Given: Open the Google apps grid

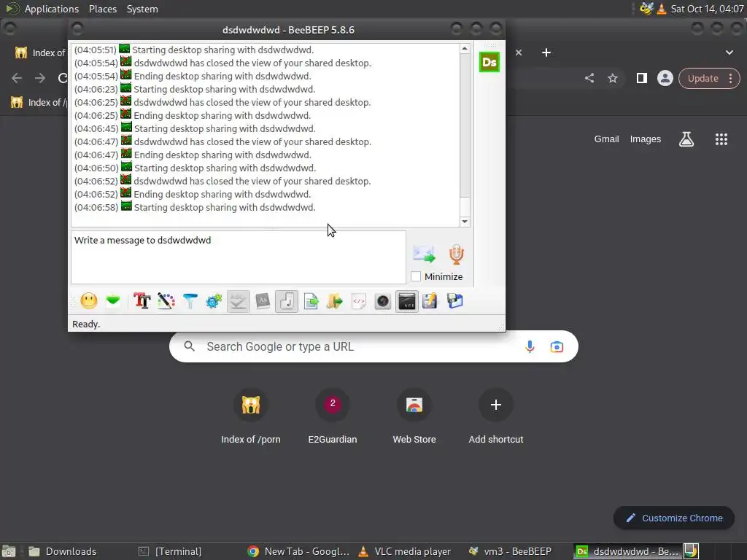Looking at the screenshot, I should [721, 139].
